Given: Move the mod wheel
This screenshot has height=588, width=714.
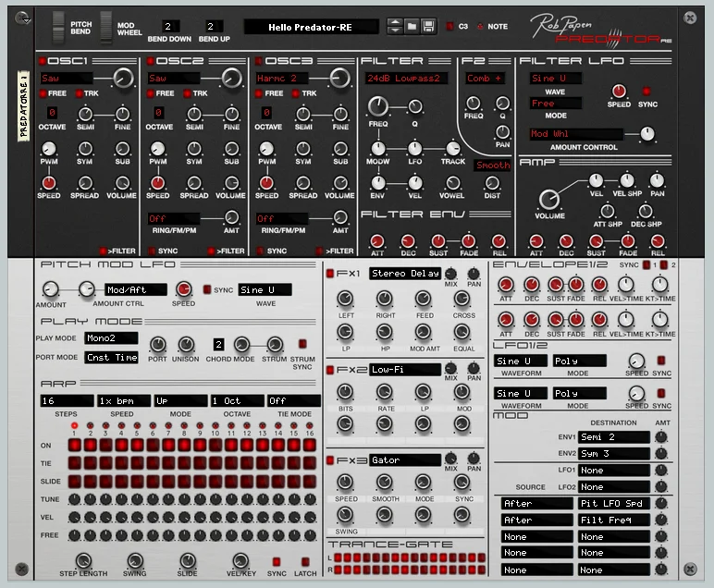Looking at the screenshot, I should [106, 27].
